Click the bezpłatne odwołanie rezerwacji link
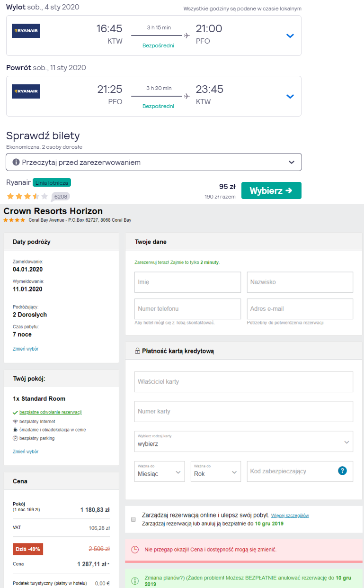This screenshot has width=364, height=588. click(50, 412)
